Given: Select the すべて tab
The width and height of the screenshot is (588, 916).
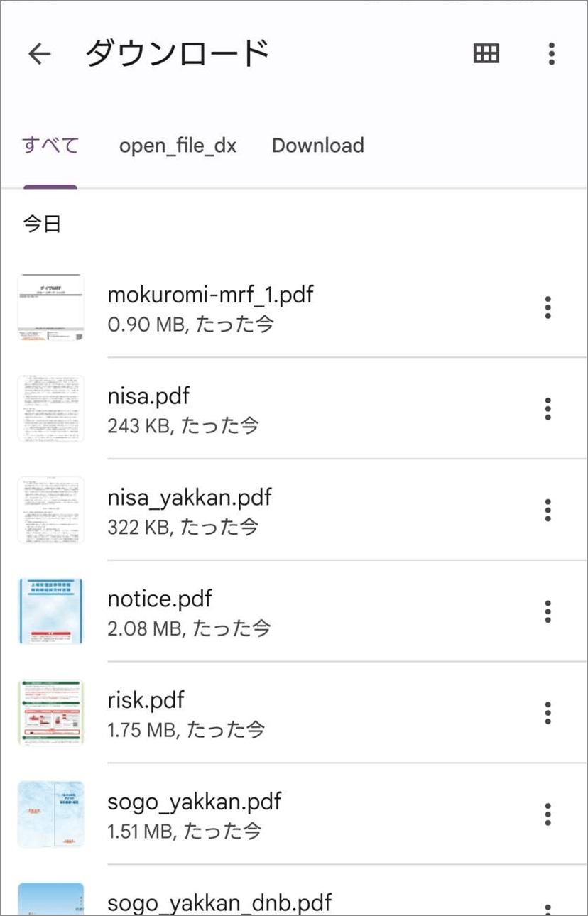Looking at the screenshot, I should click(x=50, y=146).
